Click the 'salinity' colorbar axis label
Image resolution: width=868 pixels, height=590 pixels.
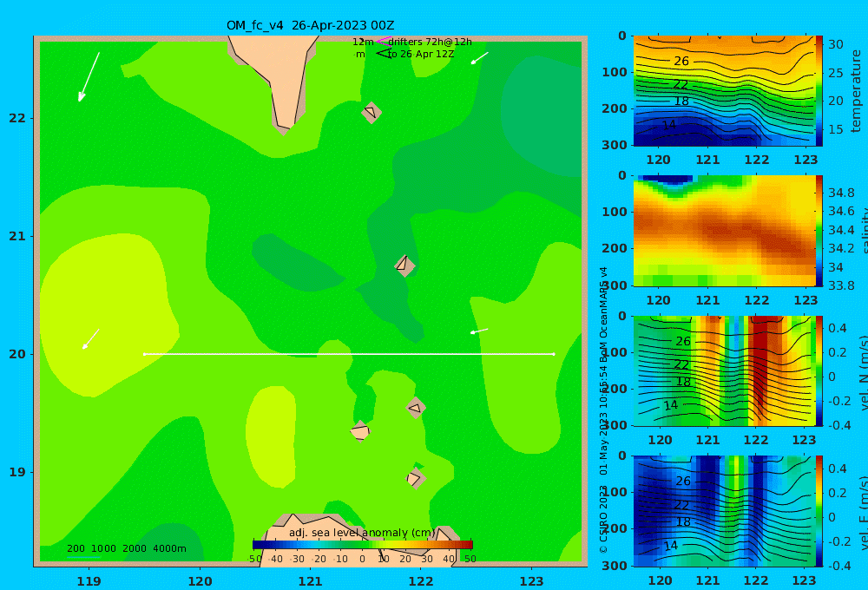(864, 231)
